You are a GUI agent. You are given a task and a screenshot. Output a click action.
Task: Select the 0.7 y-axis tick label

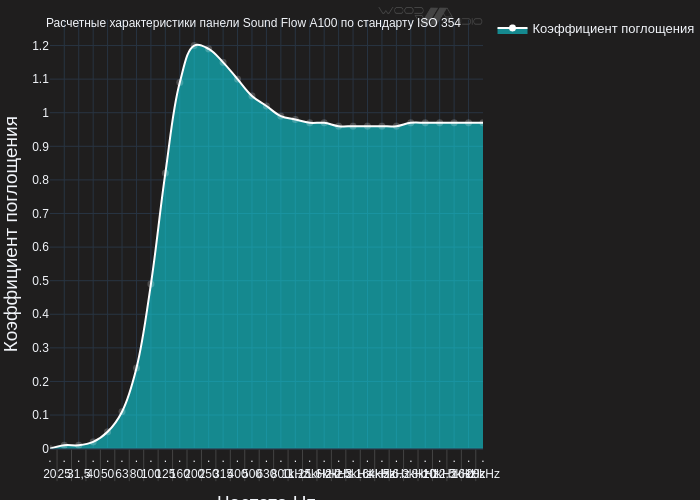40,214
